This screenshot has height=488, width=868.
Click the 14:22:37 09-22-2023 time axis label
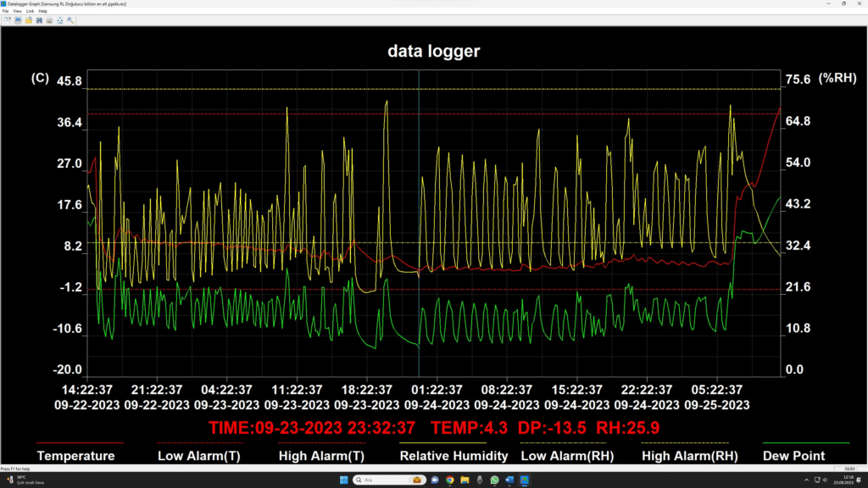(87, 397)
